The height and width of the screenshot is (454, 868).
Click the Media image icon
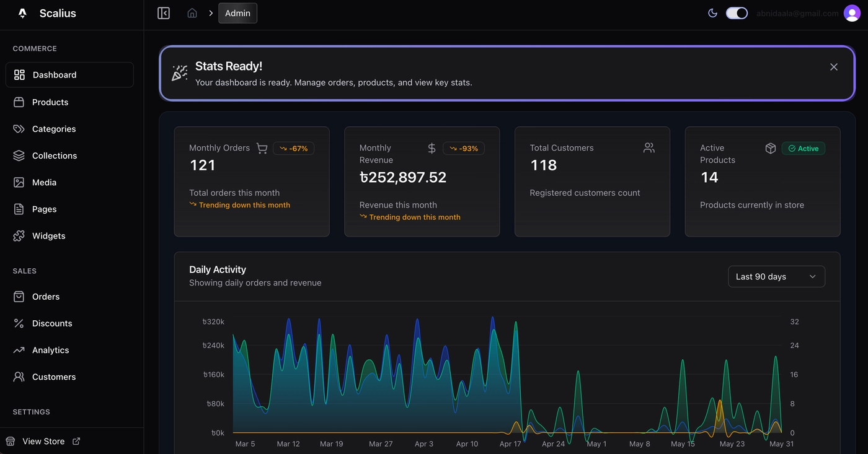click(18, 182)
